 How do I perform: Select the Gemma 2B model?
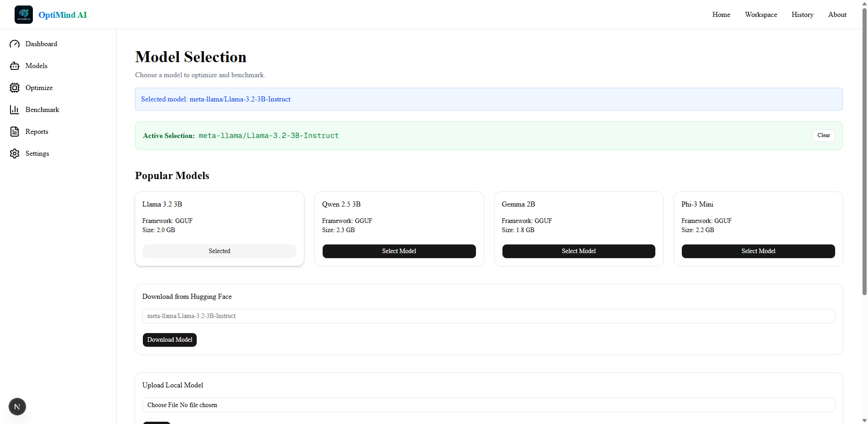point(579,251)
